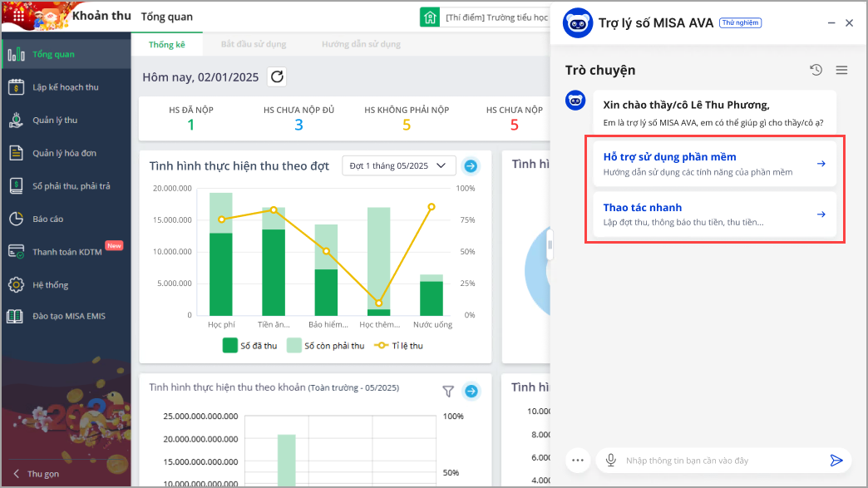
Task: Open Lập kế hoạch thu menu item
Action: tap(67, 86)
